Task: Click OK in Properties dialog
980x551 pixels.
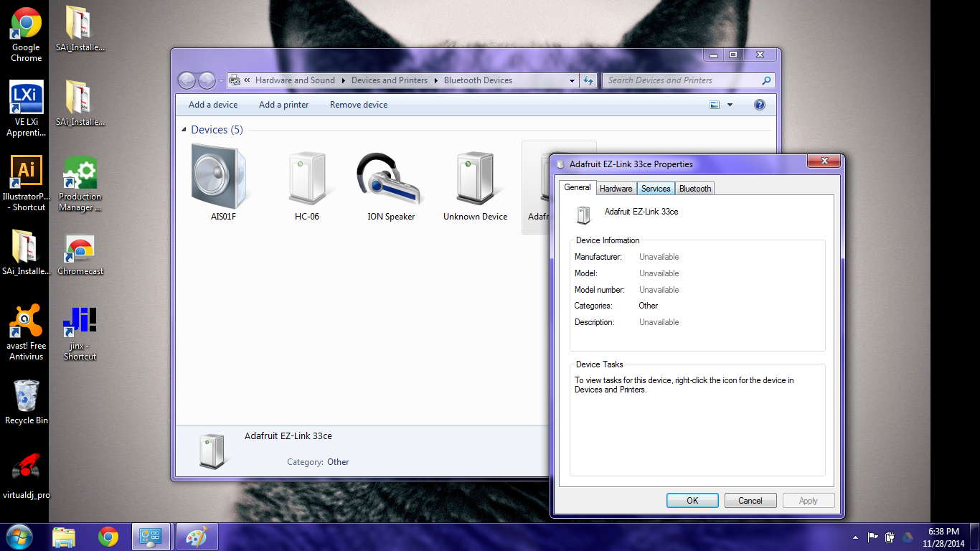Action: 692,501
